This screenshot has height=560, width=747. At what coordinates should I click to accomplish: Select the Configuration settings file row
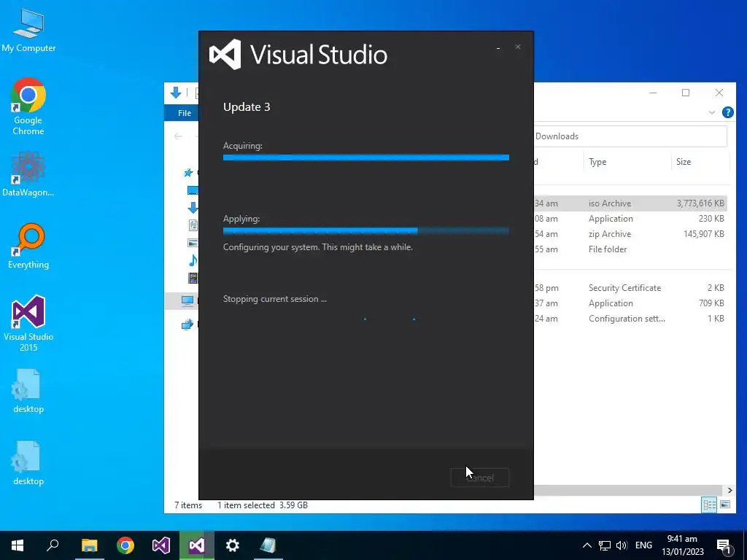[630, 319]
